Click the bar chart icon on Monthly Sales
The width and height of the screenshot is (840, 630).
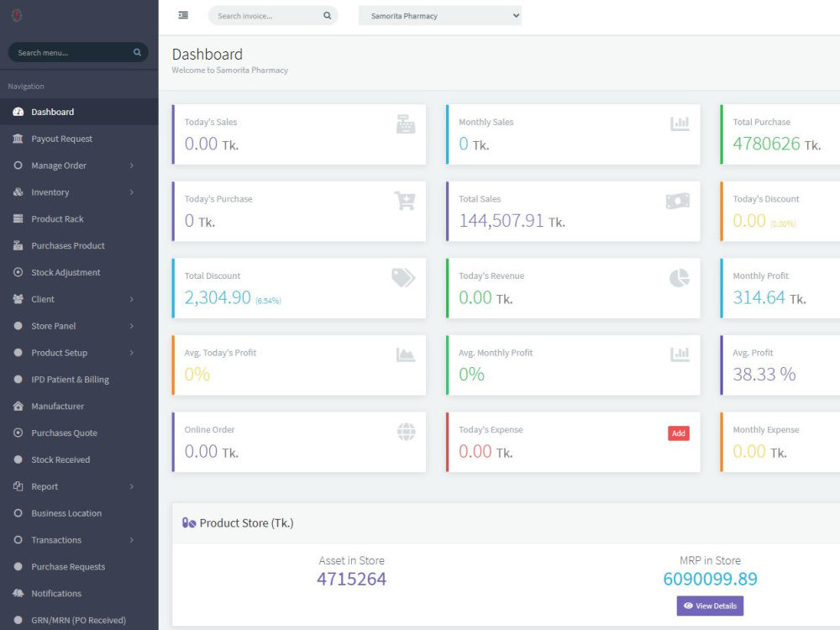pyautogui.click(x=680, y=123)
